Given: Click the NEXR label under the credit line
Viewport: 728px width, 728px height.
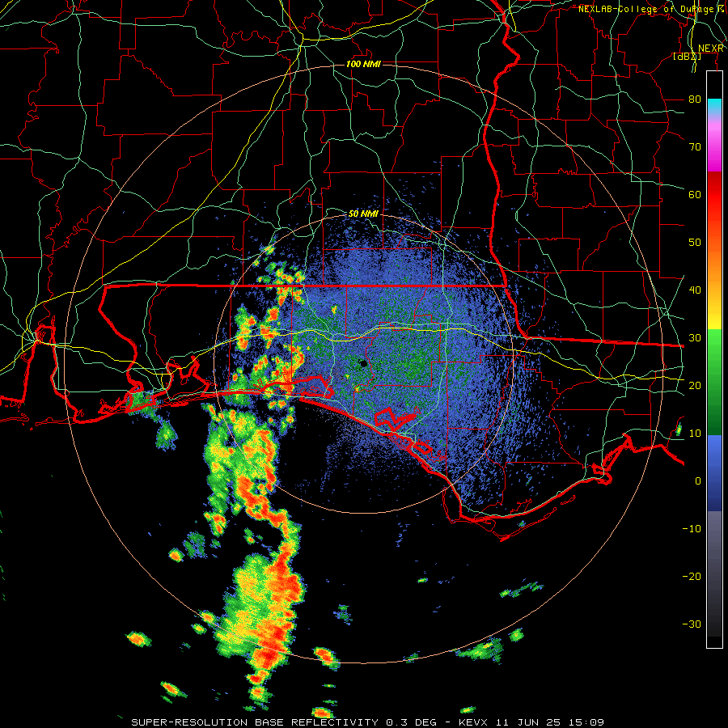Looking at the screenshot, I should click(x=711, y=49).
